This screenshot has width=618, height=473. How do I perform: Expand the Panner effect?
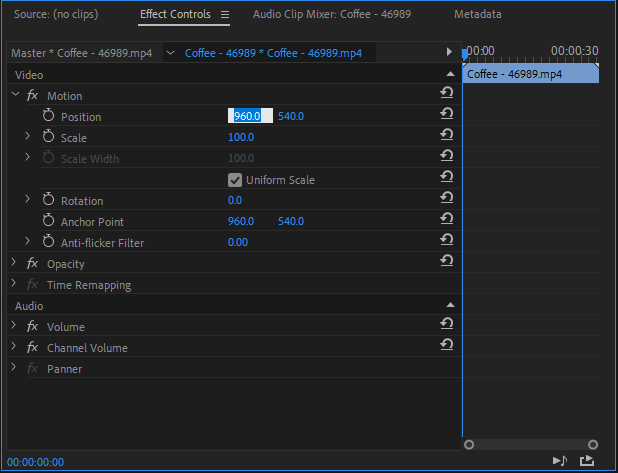pyautogui.click(x=14, y=367)
